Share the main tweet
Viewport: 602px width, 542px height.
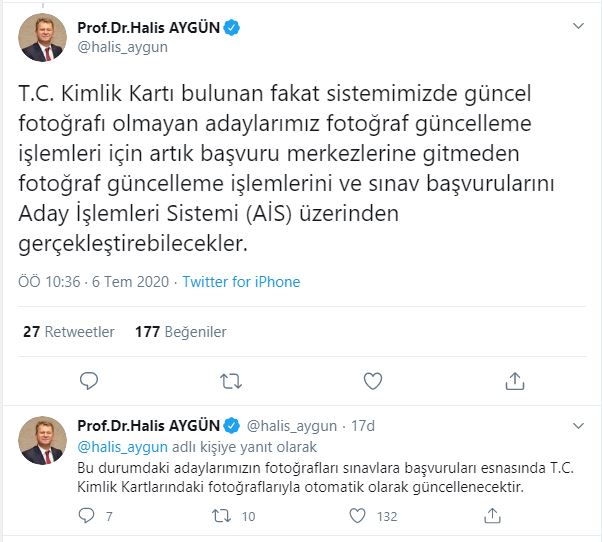click(515, 381)
